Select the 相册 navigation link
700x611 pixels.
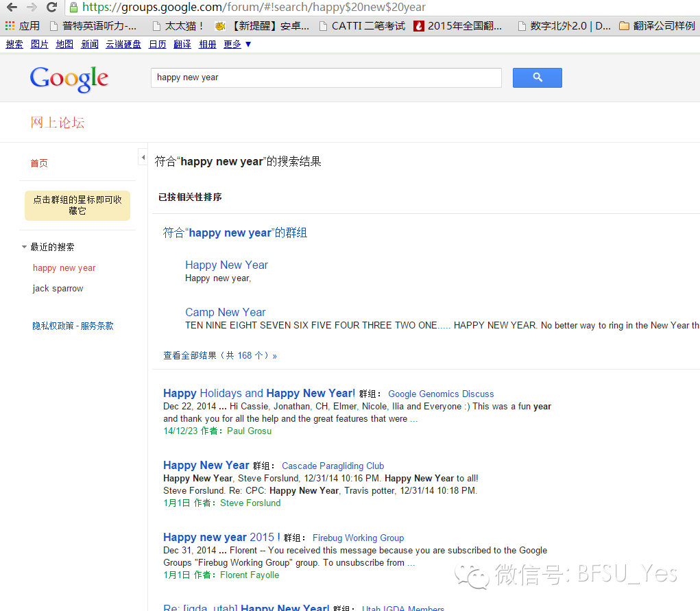[207, 44]
